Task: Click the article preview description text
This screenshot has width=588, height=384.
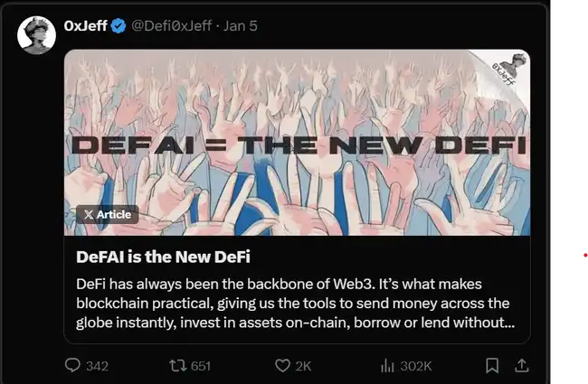Action: point(295,302)
